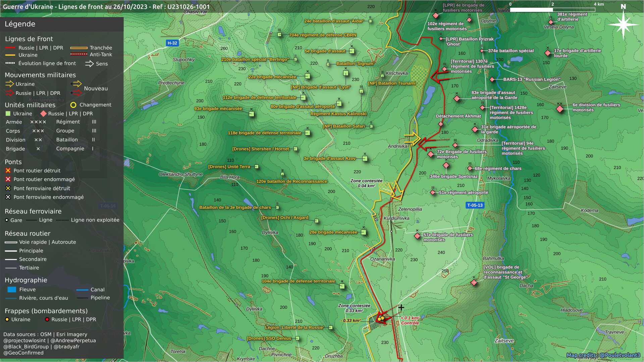
Task: Click the St George brigade diamond marker
Action: tap(474, 283)
